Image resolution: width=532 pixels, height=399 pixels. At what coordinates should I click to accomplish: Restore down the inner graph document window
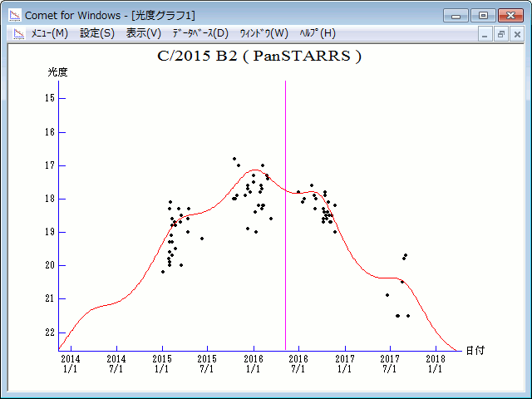pos(501,34)
